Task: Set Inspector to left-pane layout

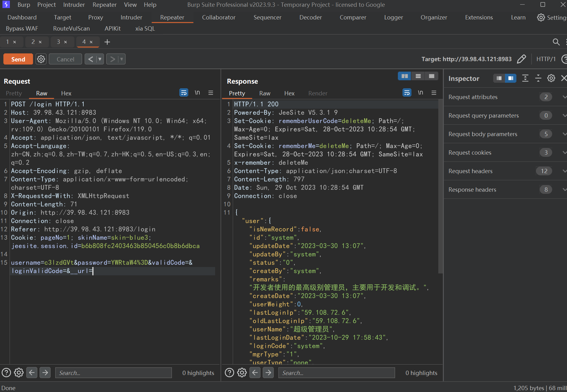Action: [499, 78]
